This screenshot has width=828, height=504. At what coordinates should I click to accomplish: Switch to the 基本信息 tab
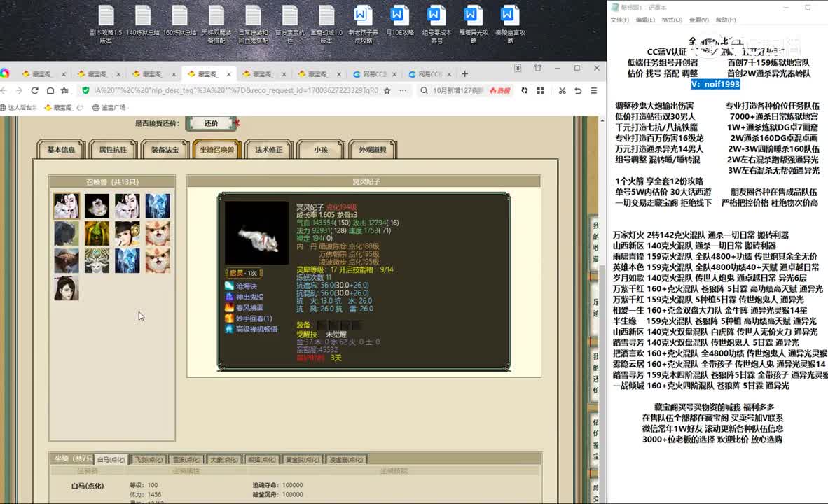coord(61,150)
